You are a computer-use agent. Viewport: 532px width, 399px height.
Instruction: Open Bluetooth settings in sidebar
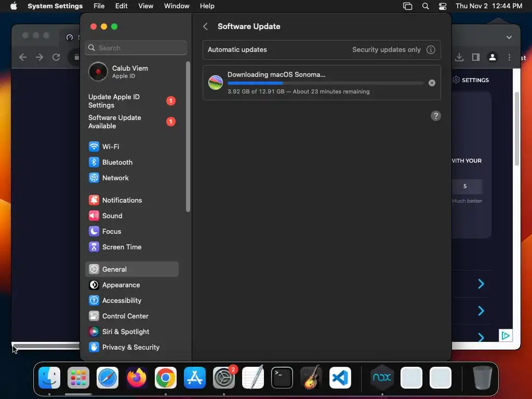point(131,162)
